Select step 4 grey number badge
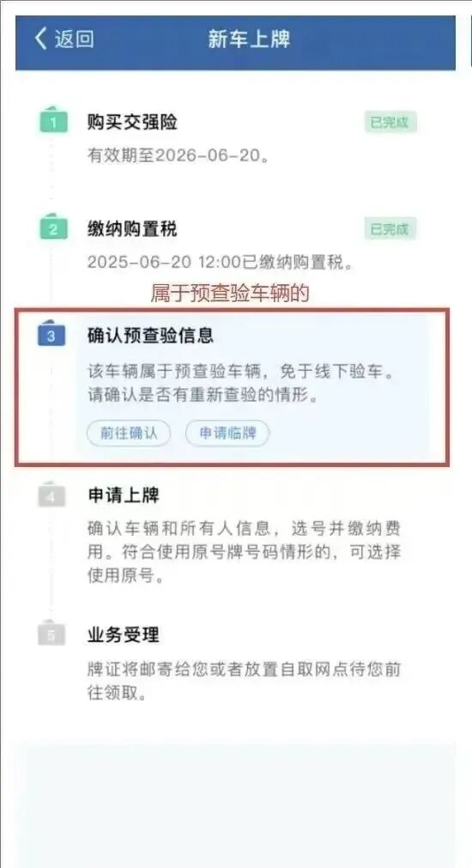 [52, 496]
